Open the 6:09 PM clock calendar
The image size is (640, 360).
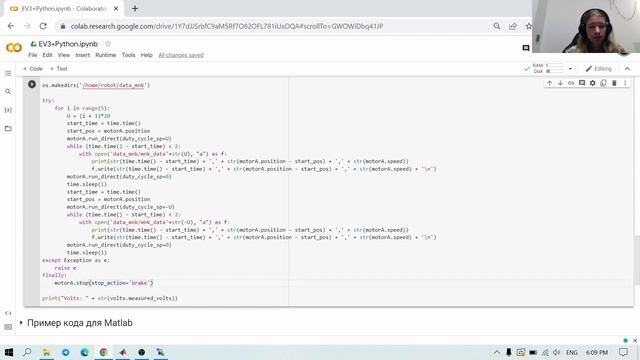pos(597,352)
